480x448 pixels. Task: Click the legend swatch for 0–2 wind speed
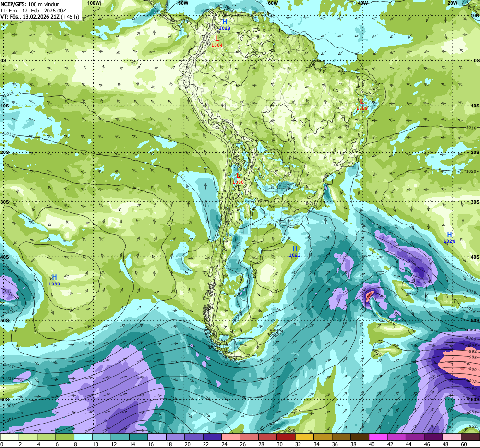tap(10, 437)
